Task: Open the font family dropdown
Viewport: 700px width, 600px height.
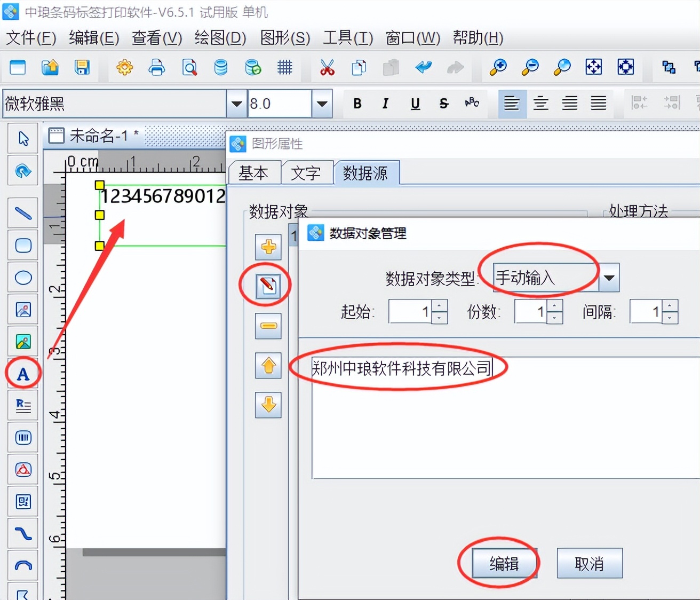Action: coord(236,104)
